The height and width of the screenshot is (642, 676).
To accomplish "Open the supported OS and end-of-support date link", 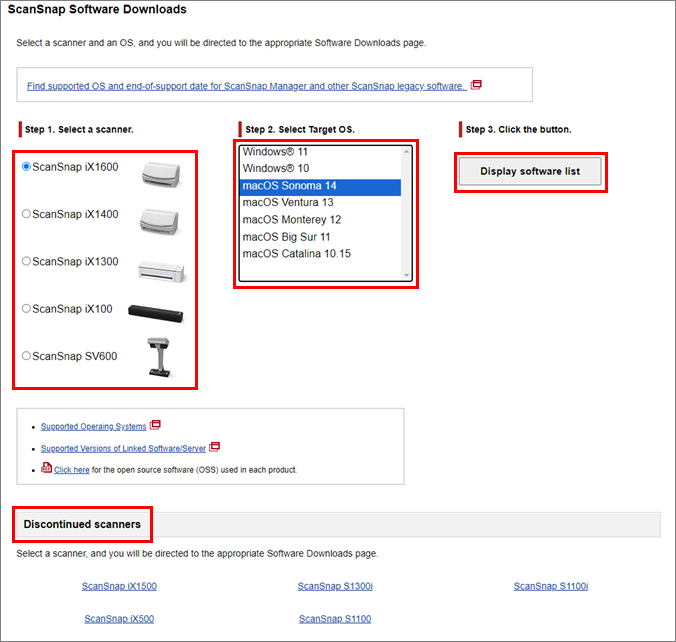I will coord(247,86).
